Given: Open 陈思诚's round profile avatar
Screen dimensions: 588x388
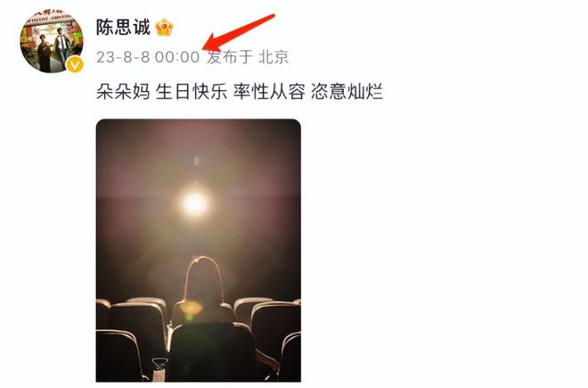Looking at the screenshot, I should [52, 40].
